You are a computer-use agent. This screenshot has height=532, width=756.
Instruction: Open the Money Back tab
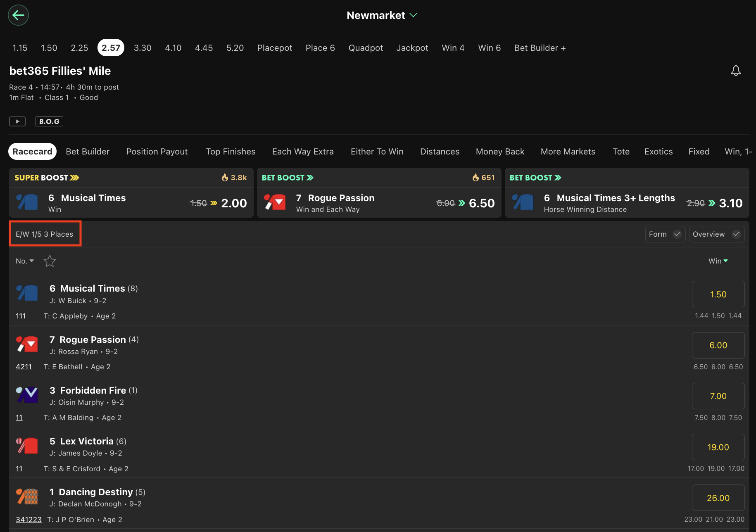point(500,152)
